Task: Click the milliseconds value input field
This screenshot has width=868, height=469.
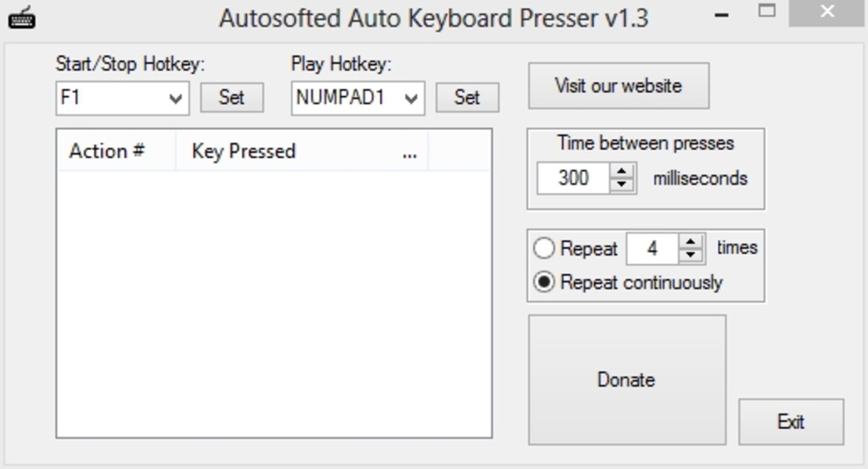Action: pos(573,178)
